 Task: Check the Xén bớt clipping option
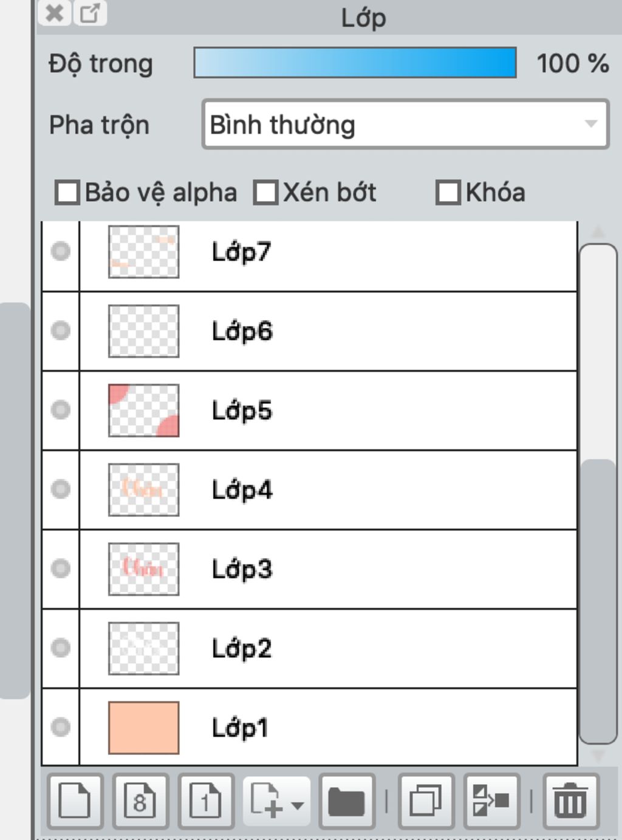[x=265, y=193]
